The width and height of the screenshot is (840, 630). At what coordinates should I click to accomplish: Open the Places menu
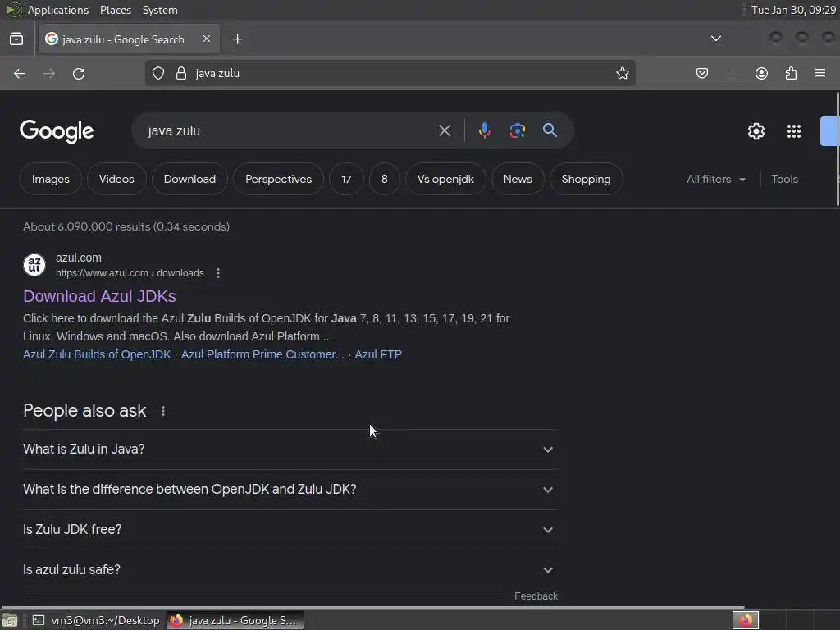tap(116, 10)
